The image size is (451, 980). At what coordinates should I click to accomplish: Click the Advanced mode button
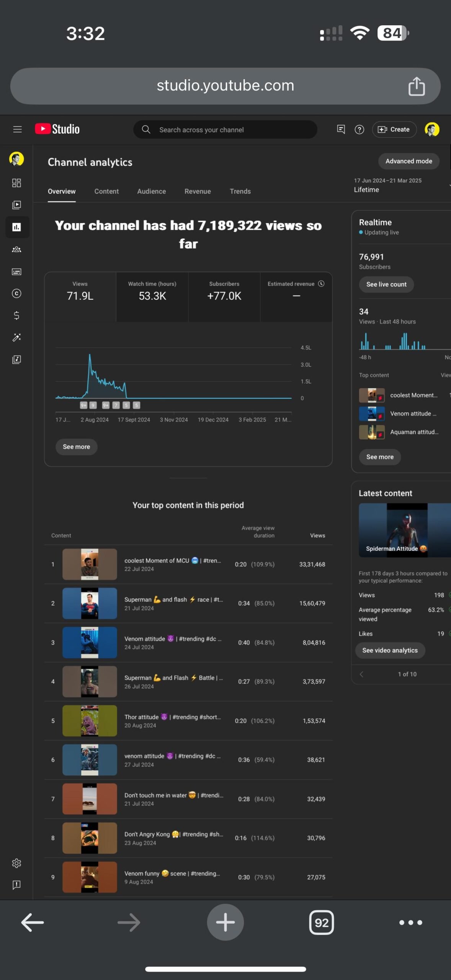coord(409,161)
